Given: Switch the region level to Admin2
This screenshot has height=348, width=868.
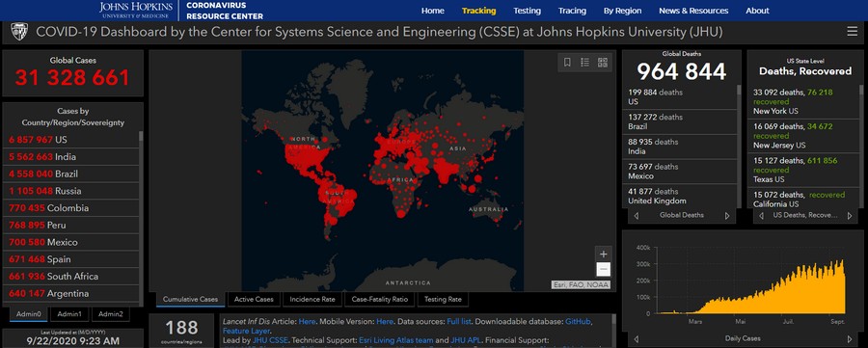Looking at the screenshot, I should 111,314.
